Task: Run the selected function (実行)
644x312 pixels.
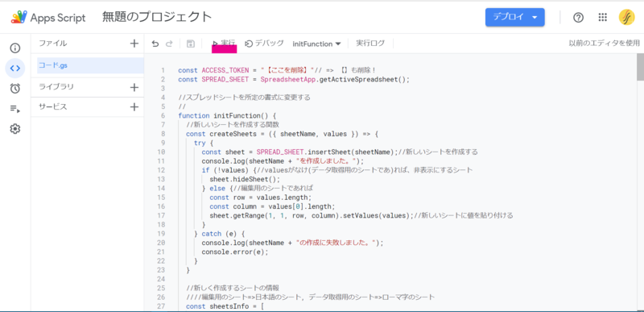Action: [224, 44]
